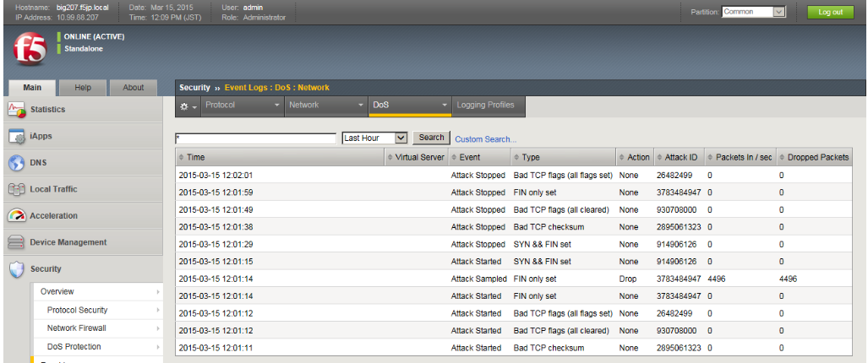This screenshot has height=363, width=868.
Task: Open the Statistics chart icon
Action: [17, 110]
